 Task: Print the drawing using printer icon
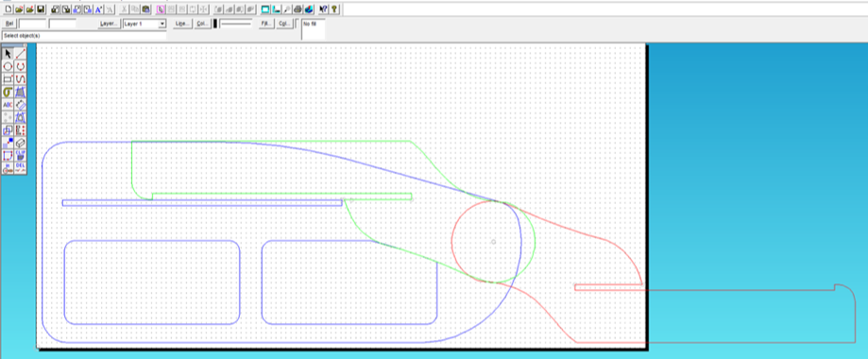(298, 9)
